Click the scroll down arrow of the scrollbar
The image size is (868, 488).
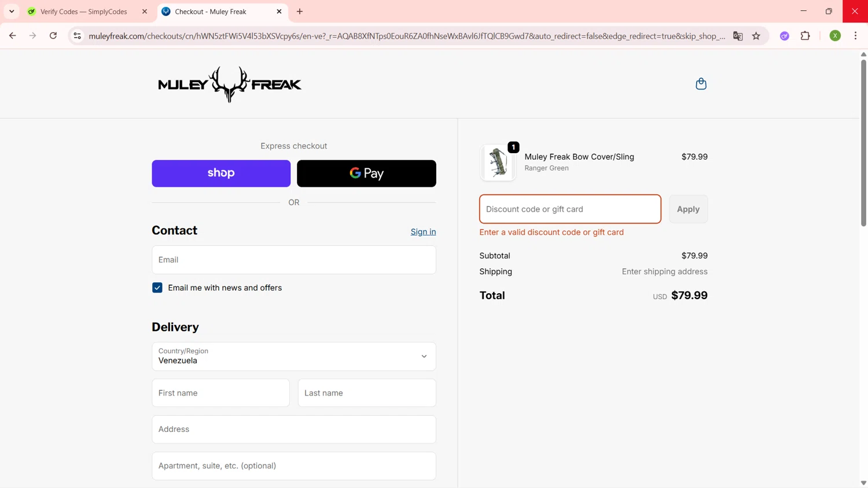click(x=863, y=483)
